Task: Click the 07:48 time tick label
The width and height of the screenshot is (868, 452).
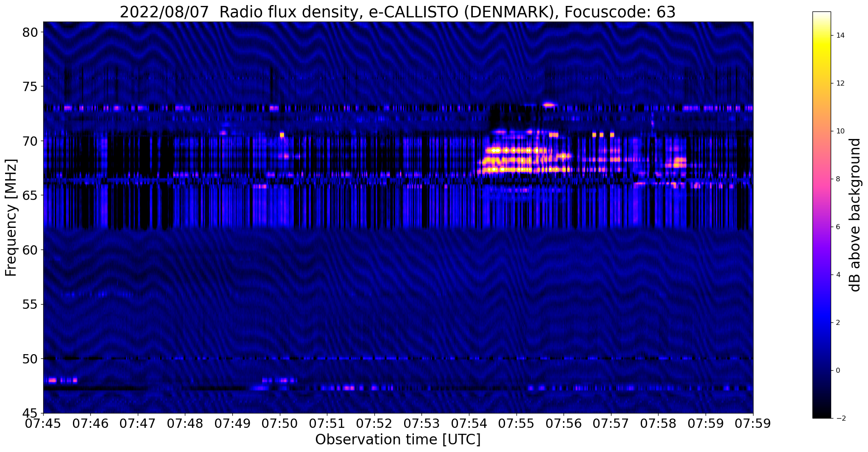Action: 185,423
